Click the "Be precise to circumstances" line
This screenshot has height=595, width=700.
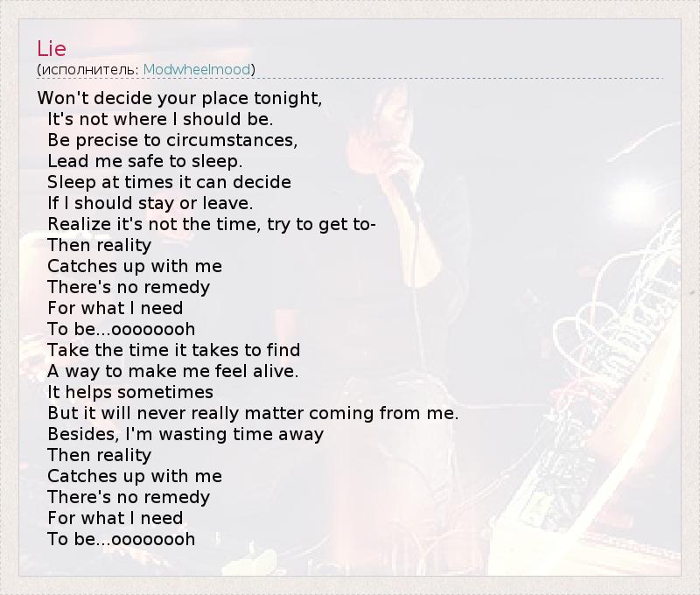click(172, 140)
